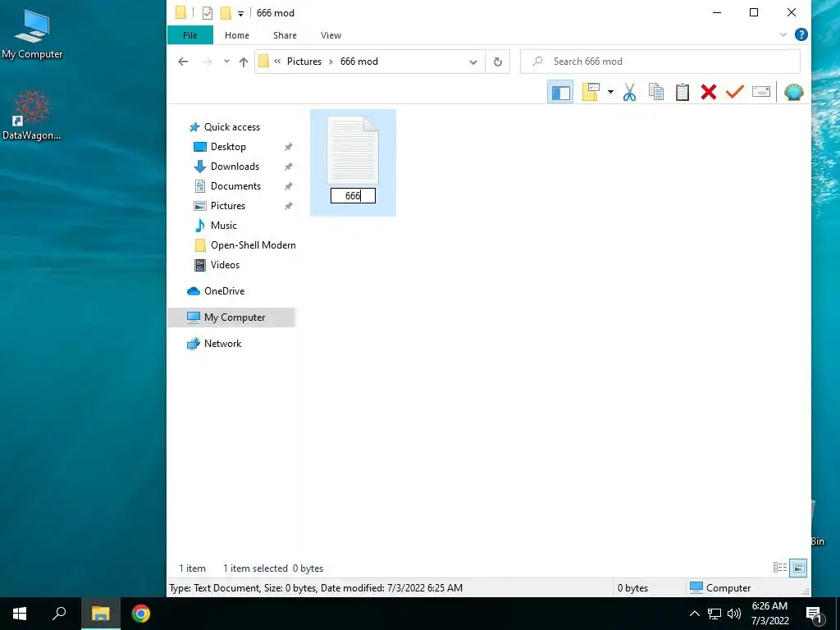Click the 666 filename rename box
Screen dimensions: 840x630
click(353, 196)
